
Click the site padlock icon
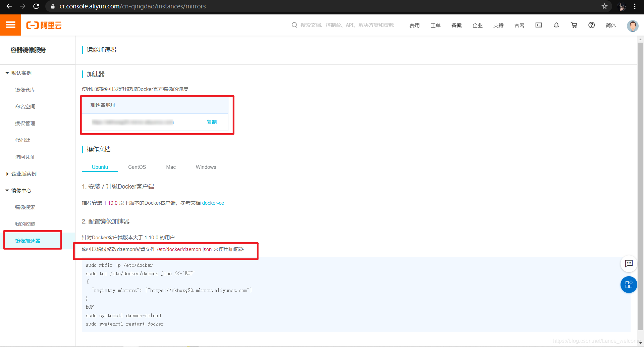tap(53, 6)
